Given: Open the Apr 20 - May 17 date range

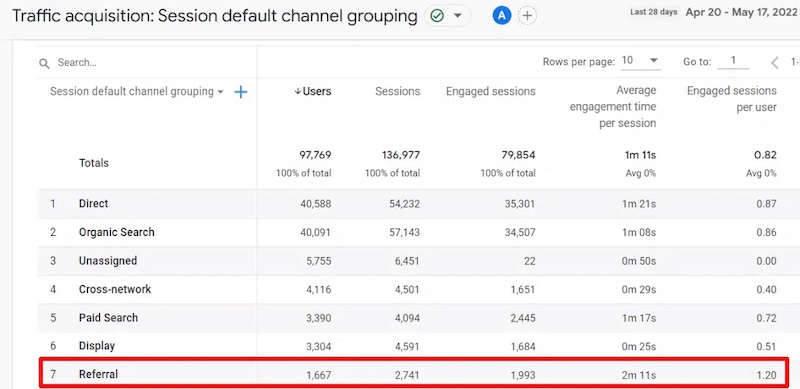Looking at the screenshot, I should point(741,12).
